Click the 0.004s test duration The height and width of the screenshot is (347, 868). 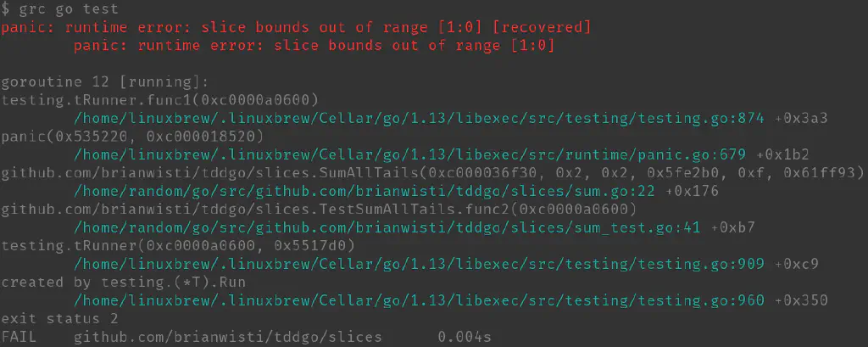coord(465,337)
